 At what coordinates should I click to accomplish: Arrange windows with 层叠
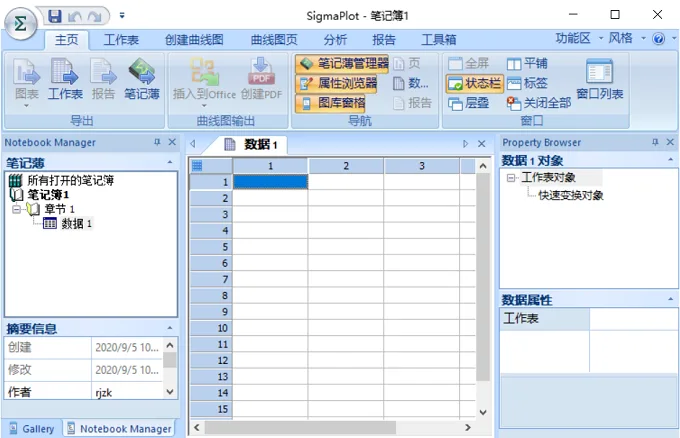pyautogui.click(x=468, y=103)
